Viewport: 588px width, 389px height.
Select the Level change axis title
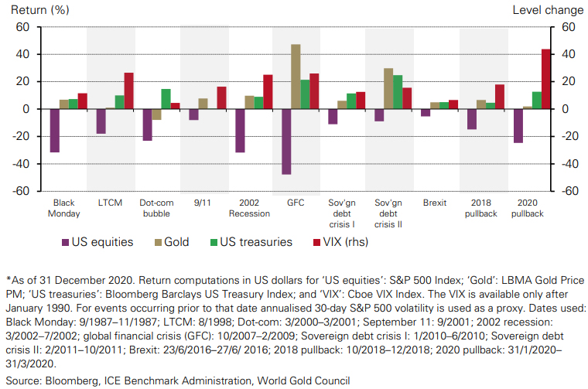coord(548,10)
